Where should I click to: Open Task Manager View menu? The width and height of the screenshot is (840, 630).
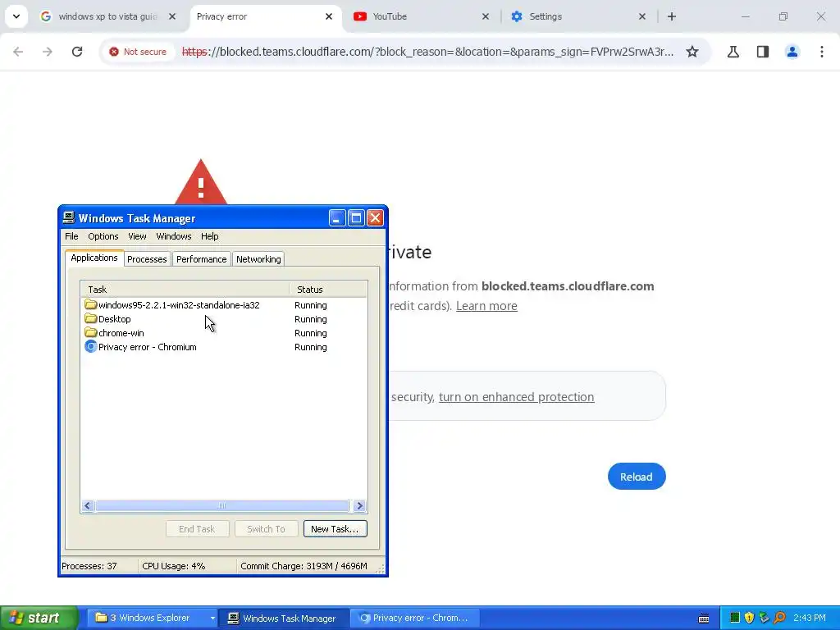[137, 236]
